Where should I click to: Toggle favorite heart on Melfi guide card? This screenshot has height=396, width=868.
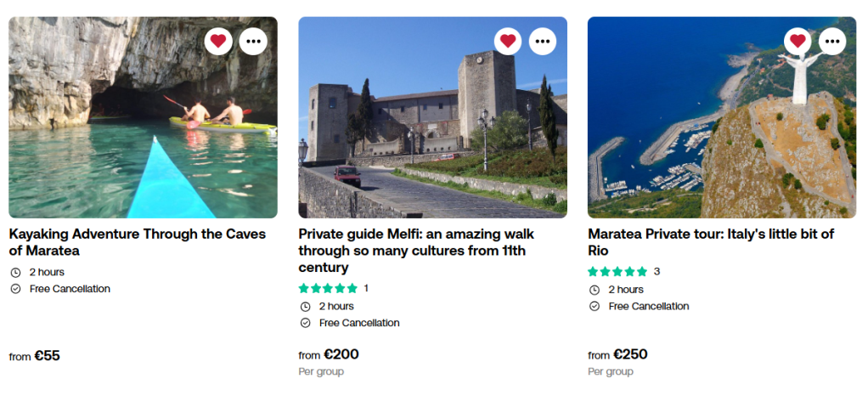point(508,41)
